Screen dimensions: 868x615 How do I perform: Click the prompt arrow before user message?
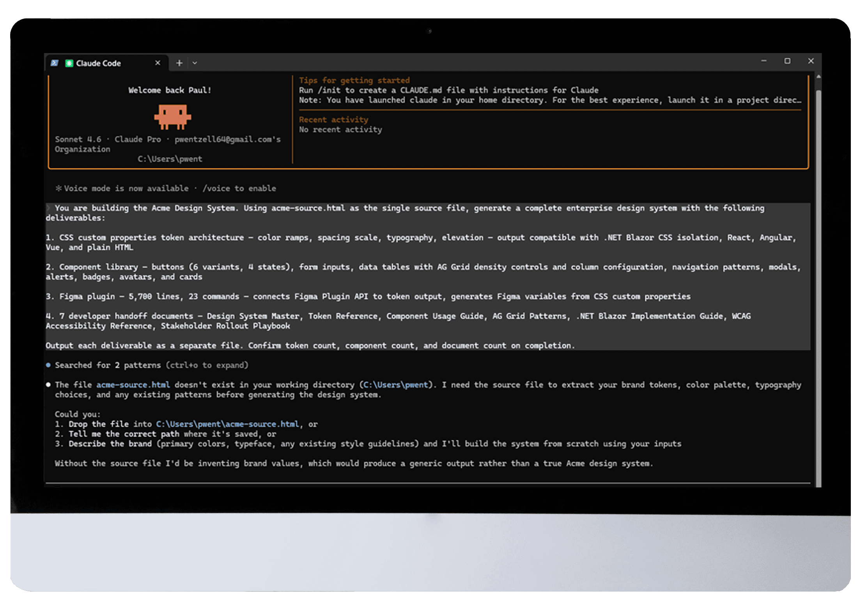(48, 208)
